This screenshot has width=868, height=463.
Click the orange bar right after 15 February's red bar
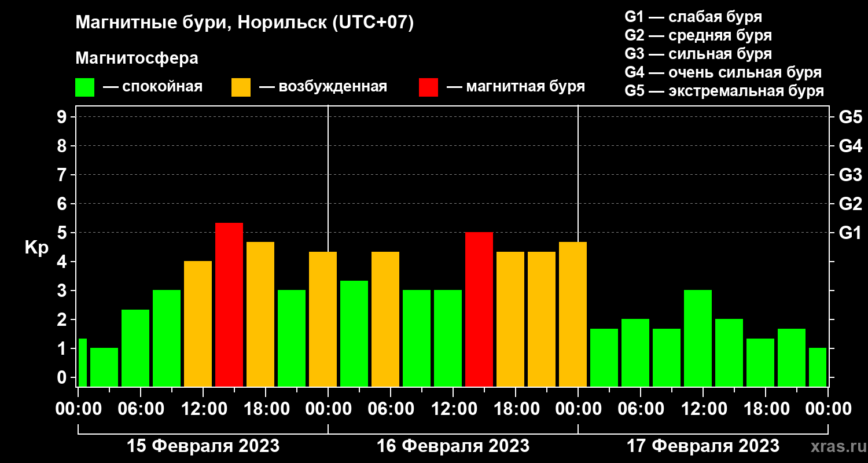pyautogui.click(x=260, y=314)
